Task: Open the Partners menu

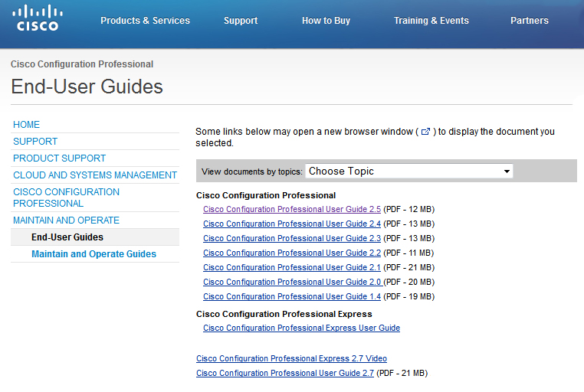Action: coord(530,21)
